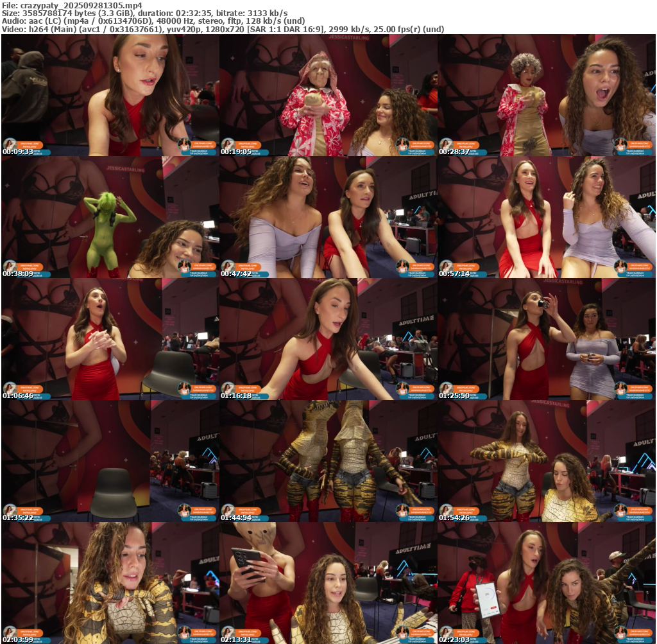Open the thumbnail stamped 00:09:33
Image resolution: width=657 pixels, height=644 pixels.
tap(110, 95)
